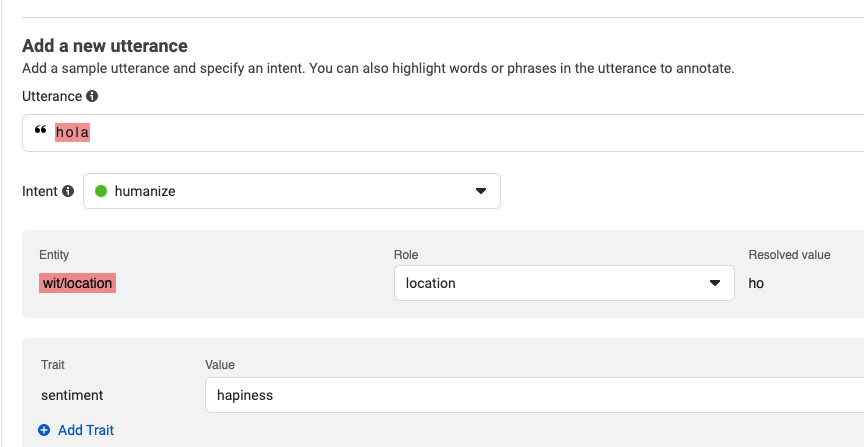Click the Add a new utterance heading
The image size is (864, 447).
(x=105, y=46)
